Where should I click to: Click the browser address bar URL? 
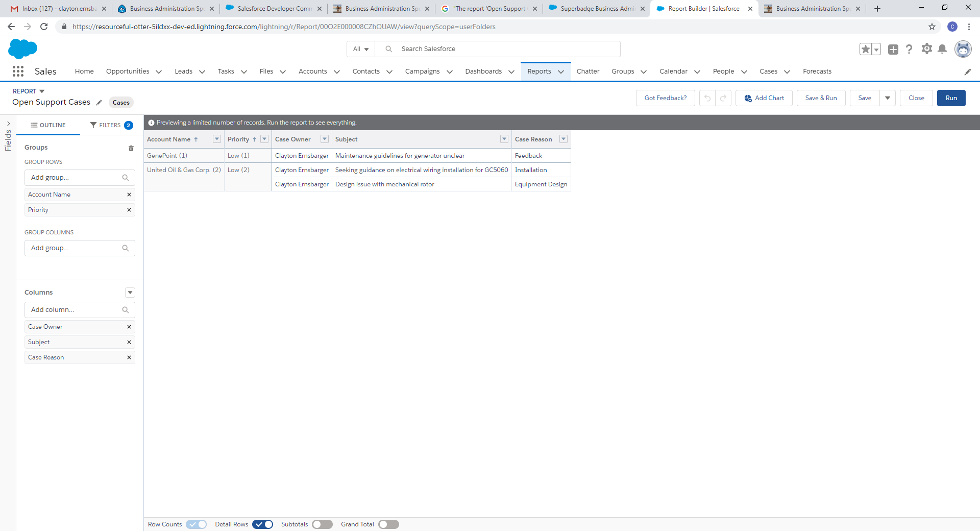pyautogui.click(x=284, y=27)
